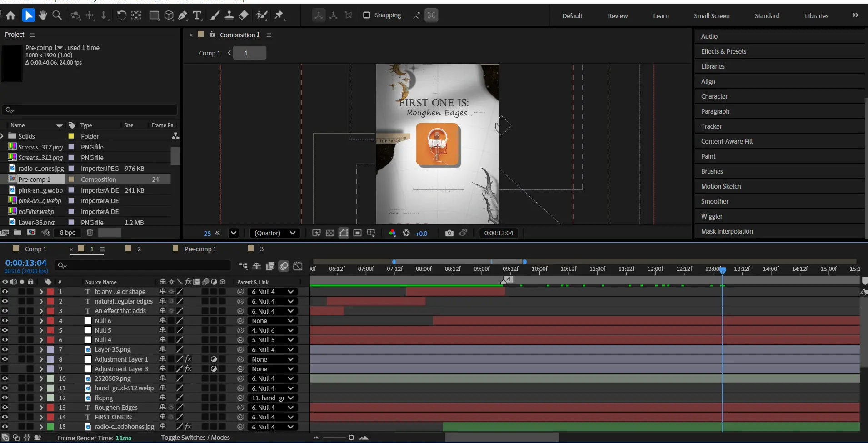Expand the Solids folder
The width and height of the screenshot is (868, 443).
coord(3,136)
